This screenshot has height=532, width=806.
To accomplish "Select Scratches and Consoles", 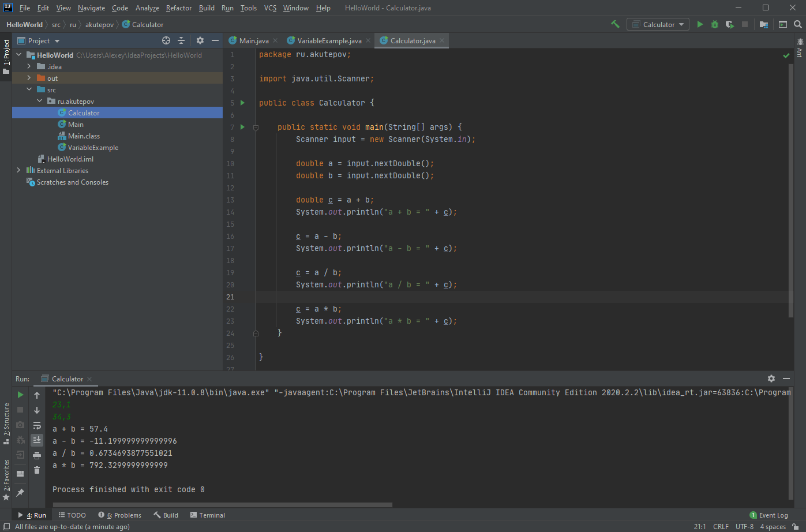I will pyautogui.click(x=72, y=182).
